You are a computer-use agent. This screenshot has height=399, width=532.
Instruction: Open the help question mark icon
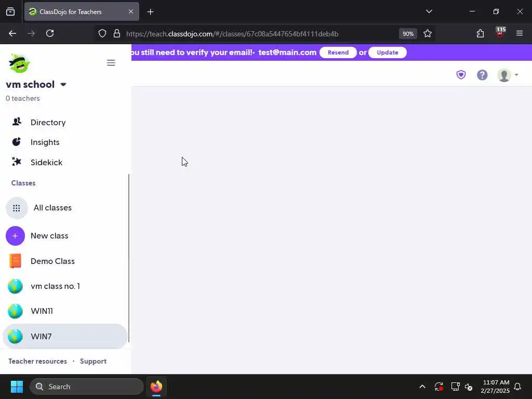click(x=482, y=75)
